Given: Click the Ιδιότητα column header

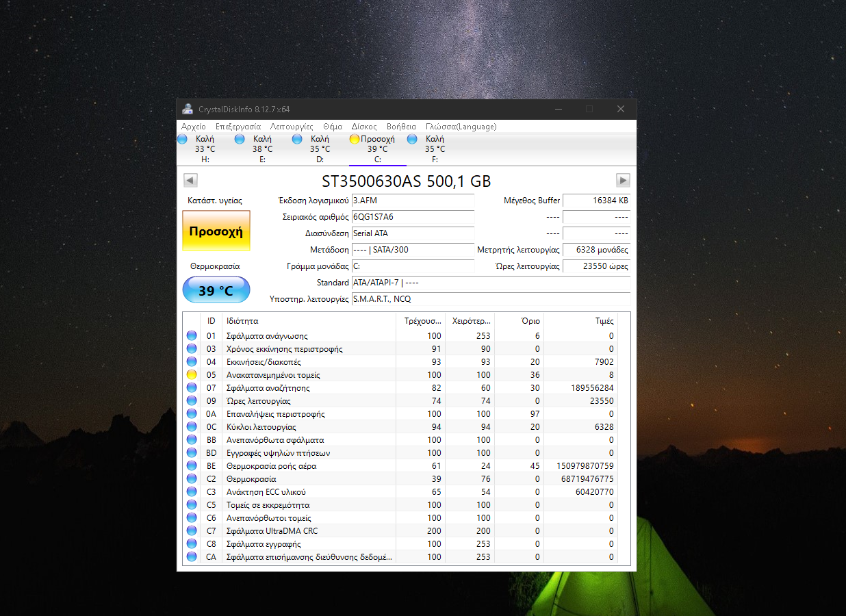Looking at the screenshot, I should (309, 320).
